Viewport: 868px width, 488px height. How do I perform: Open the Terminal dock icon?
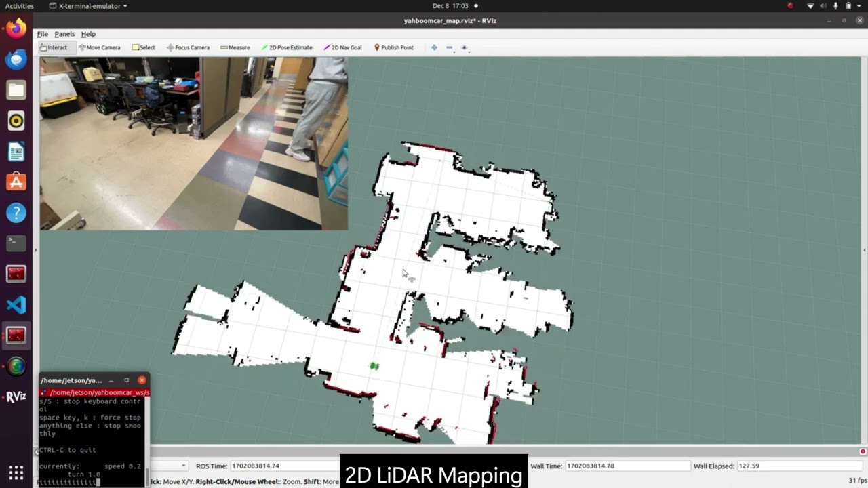pyautogui.click(x=16, y=243)
